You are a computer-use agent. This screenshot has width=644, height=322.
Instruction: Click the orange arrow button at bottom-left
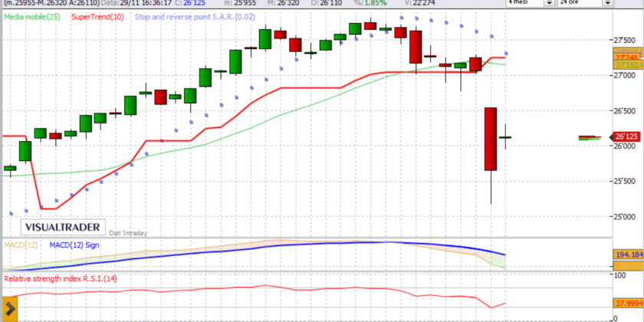(8, 307)
